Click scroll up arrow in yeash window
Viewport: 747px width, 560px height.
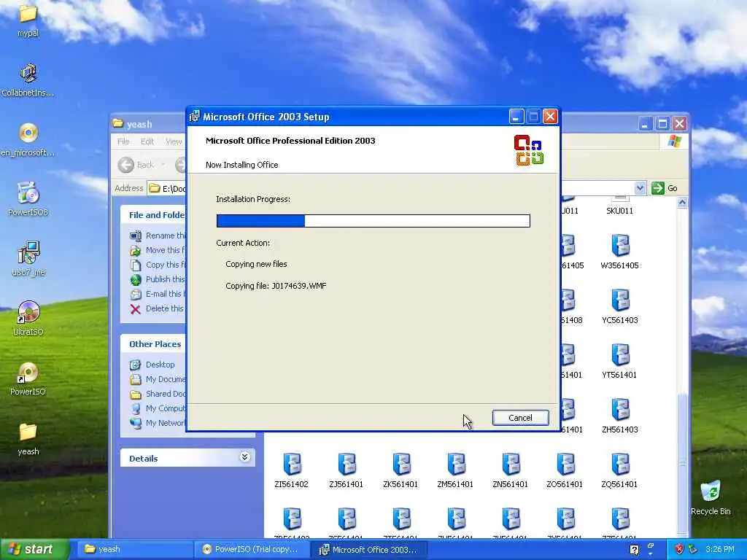point(682,203)
